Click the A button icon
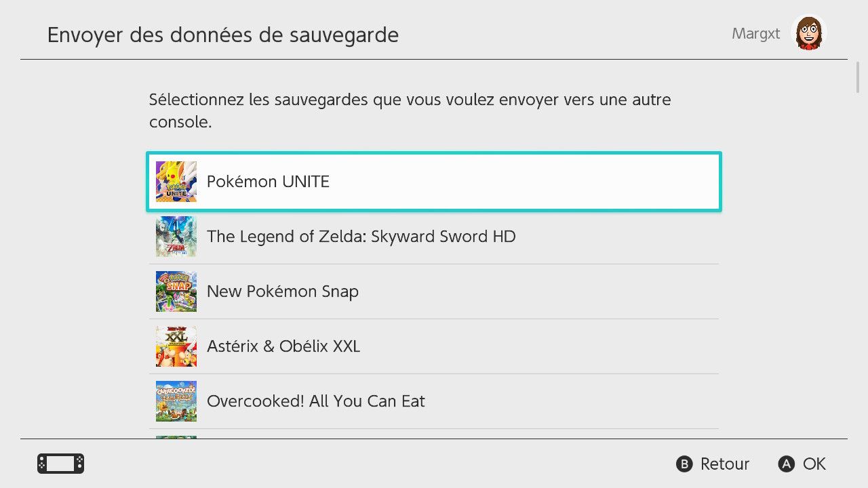868x488 pixels. click(x=787, y=464)
